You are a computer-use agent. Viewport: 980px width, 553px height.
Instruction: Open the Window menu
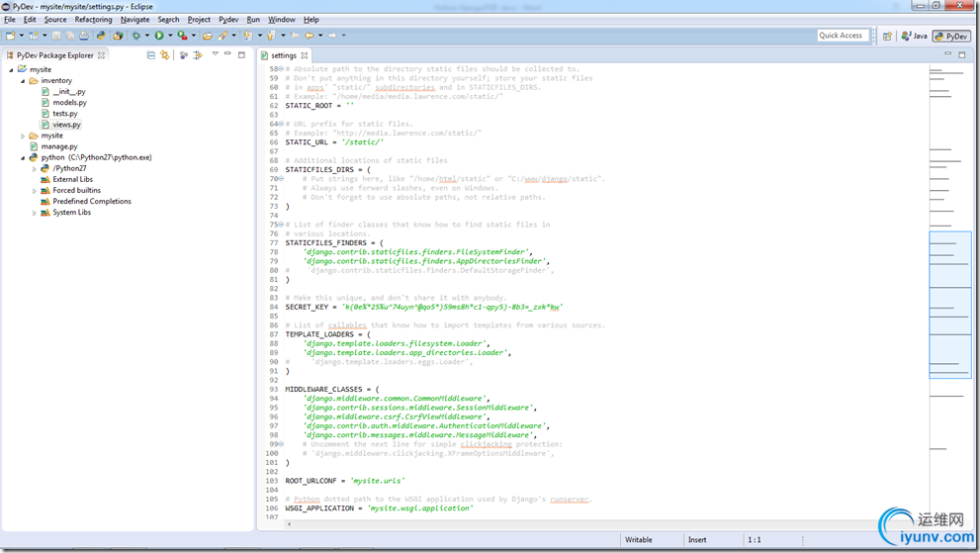(281, 20)
